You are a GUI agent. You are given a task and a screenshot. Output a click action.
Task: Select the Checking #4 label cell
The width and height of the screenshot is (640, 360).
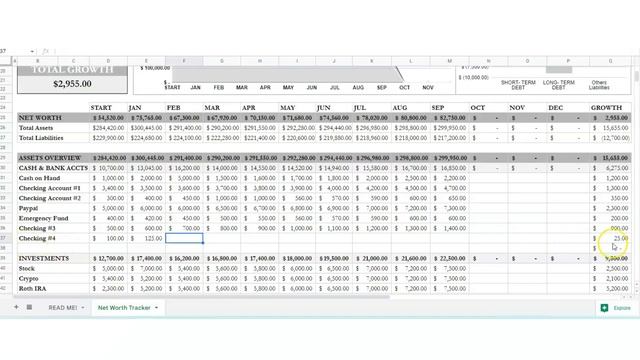pyautogui.click(x=37, y=238)
